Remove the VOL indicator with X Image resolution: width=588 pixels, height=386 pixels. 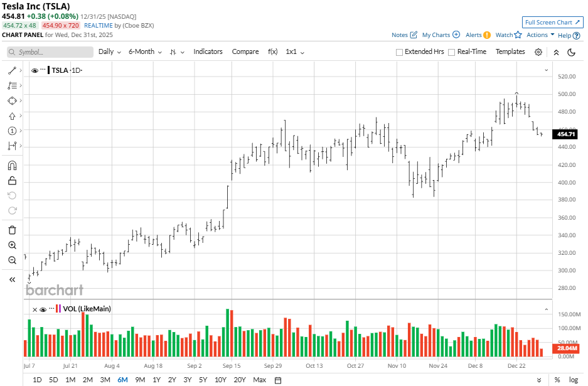coord(35,309)
